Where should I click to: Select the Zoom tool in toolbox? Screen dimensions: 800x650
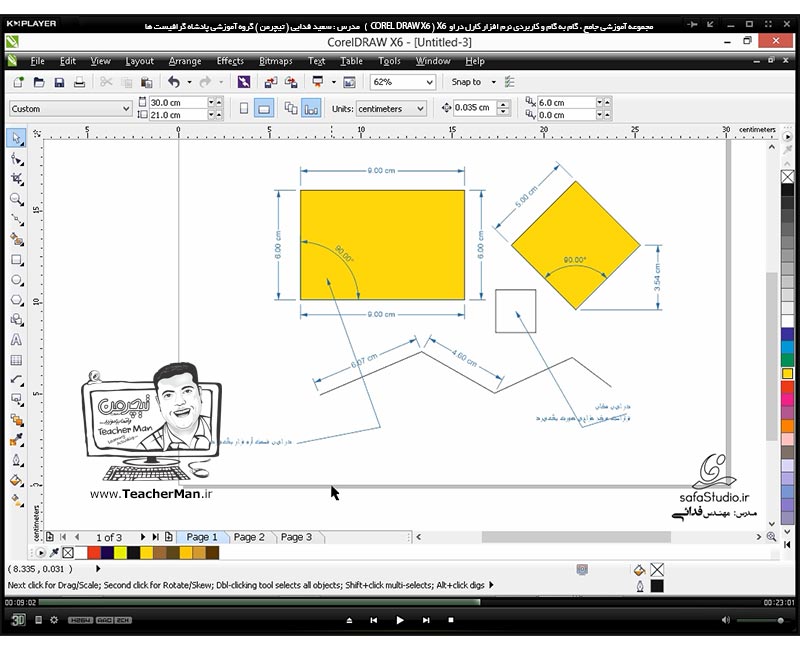point(16,199)
